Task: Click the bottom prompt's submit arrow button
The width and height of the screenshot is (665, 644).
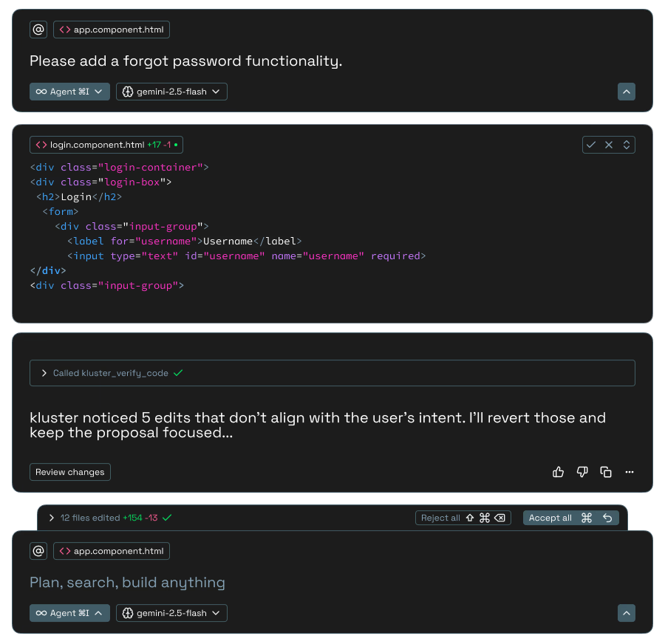Action: [626, 613]
